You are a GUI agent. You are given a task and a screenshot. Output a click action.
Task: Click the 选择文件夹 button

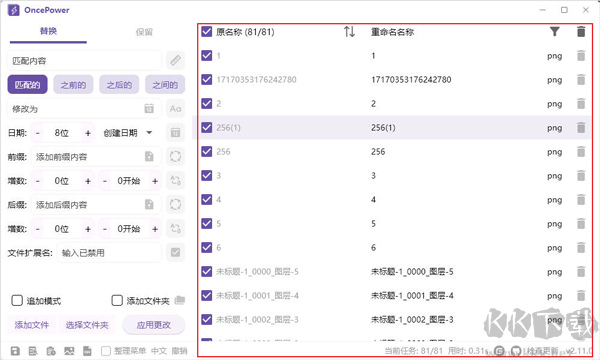click(x=87, y=325)
